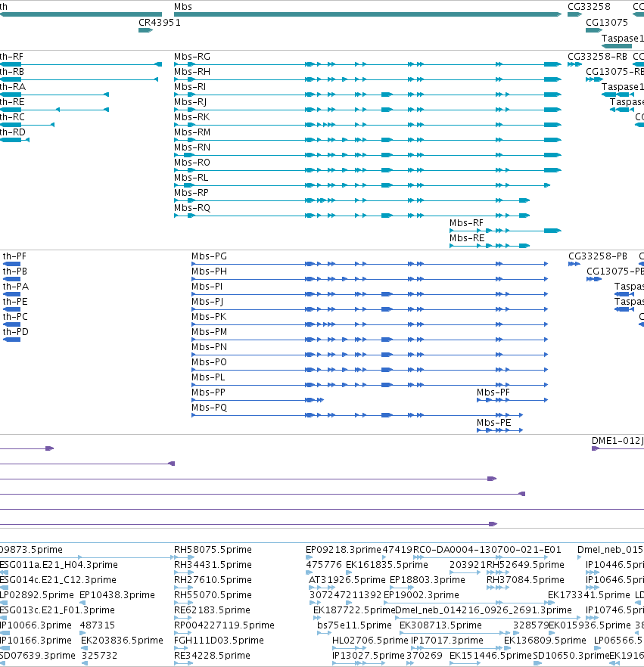Click the Mbs-PQ protein label

(x=209, y=408)
